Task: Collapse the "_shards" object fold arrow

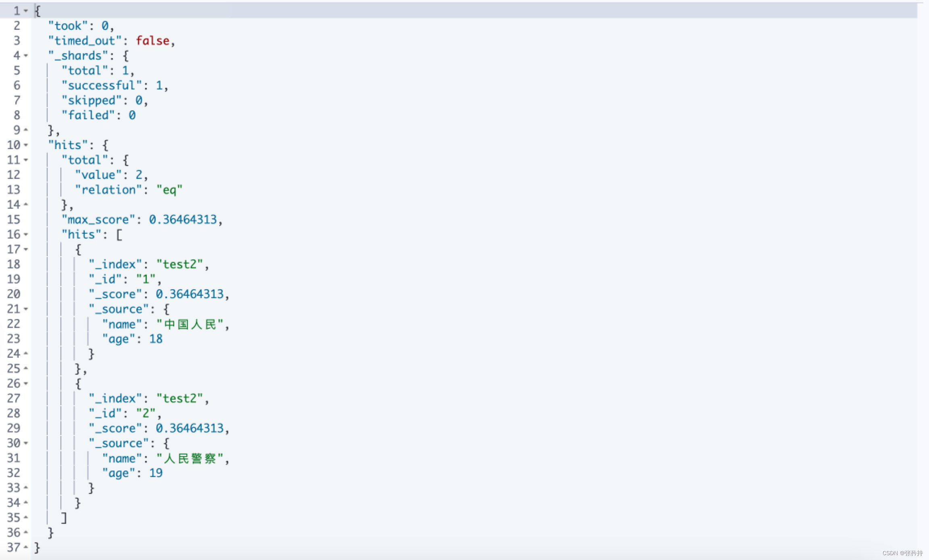Action: 26,56
